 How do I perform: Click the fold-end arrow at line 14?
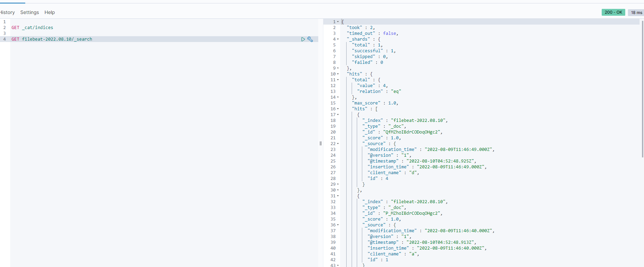point(338,97)
